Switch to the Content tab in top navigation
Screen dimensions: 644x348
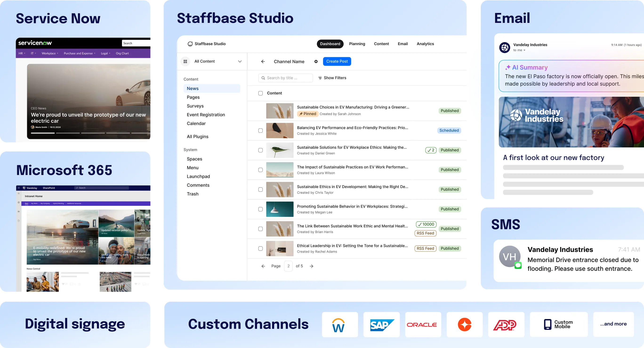[x=381, y=44]
